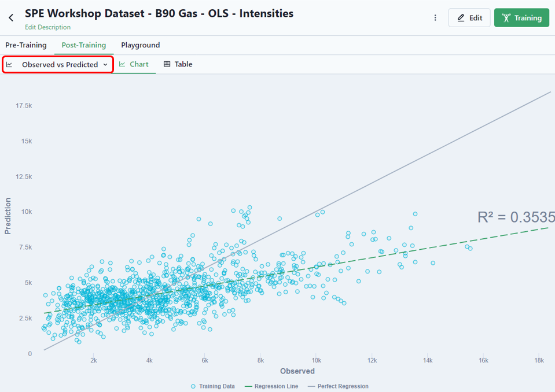
Task: Toggle Perfect Regression series in legend
Action: pyautogui.click(x=338, y=386)
